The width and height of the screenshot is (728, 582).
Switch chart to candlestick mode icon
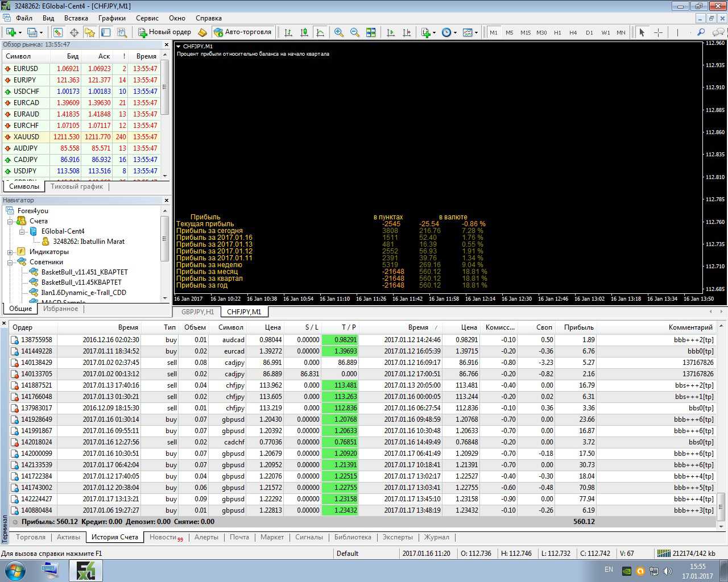(x=304, y=32)
